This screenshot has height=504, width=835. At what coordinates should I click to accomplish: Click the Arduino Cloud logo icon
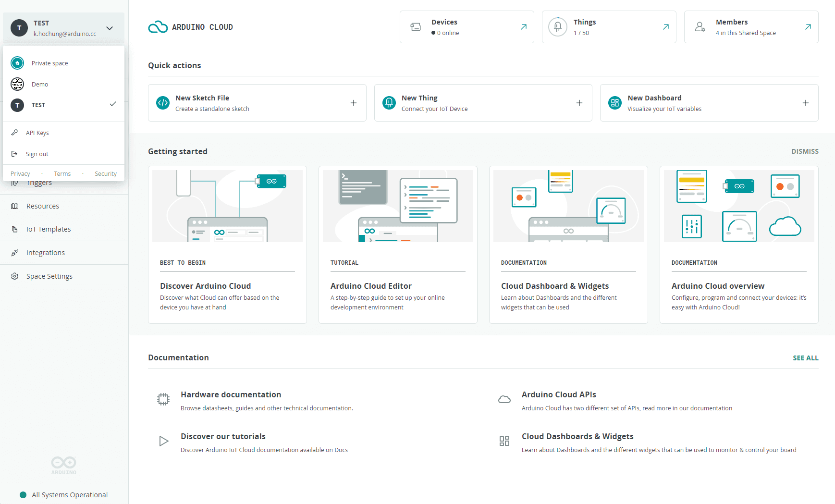(x=158, y=27)
